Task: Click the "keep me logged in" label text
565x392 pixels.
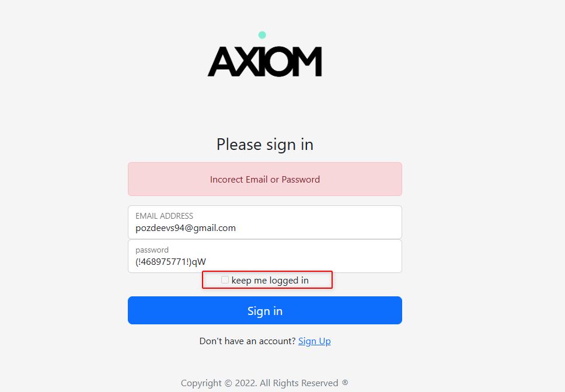Action: click(270, 281)
